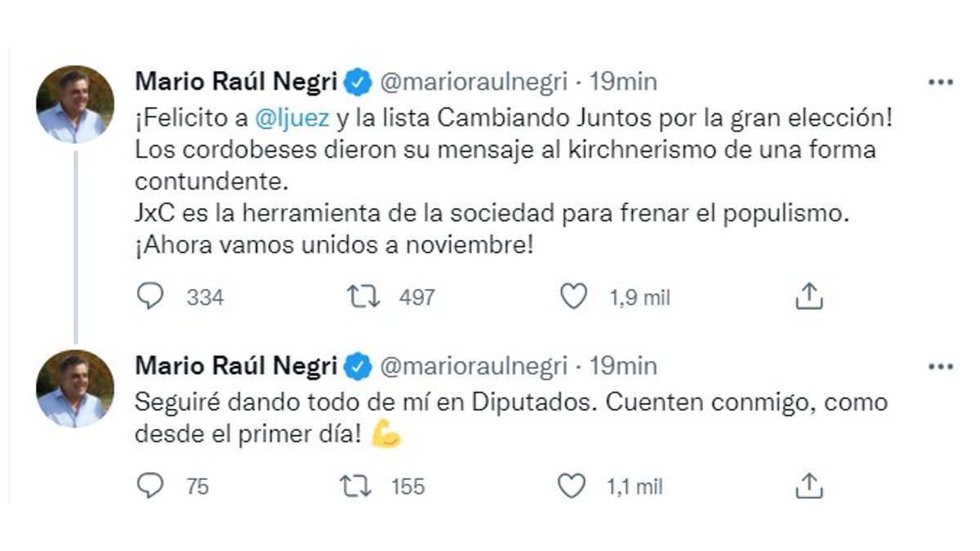The width and height of the screenshot is (980, 551).
Task: Open first tweet's profile avatar
Action: point(75,104)
